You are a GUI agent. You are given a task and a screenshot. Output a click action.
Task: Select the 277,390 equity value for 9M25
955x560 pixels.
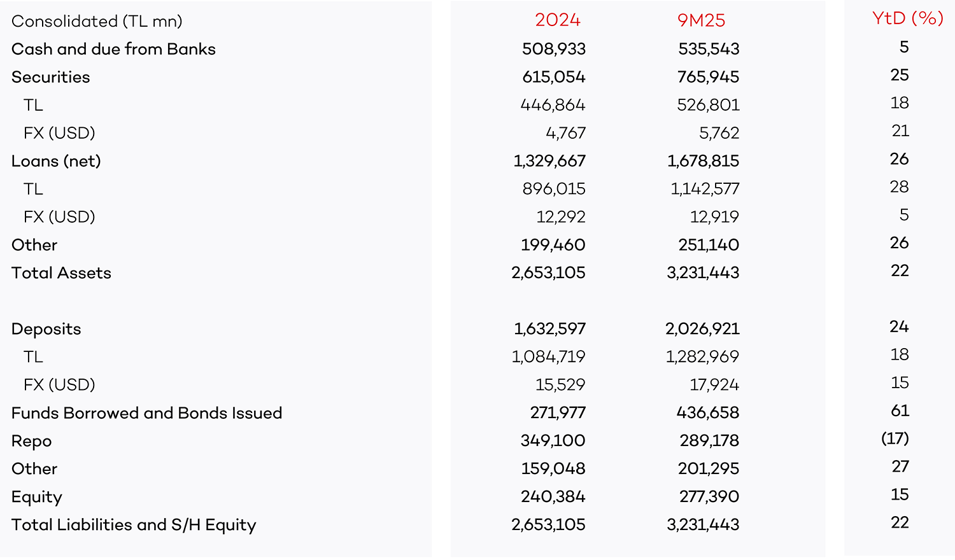coord(709,497)
